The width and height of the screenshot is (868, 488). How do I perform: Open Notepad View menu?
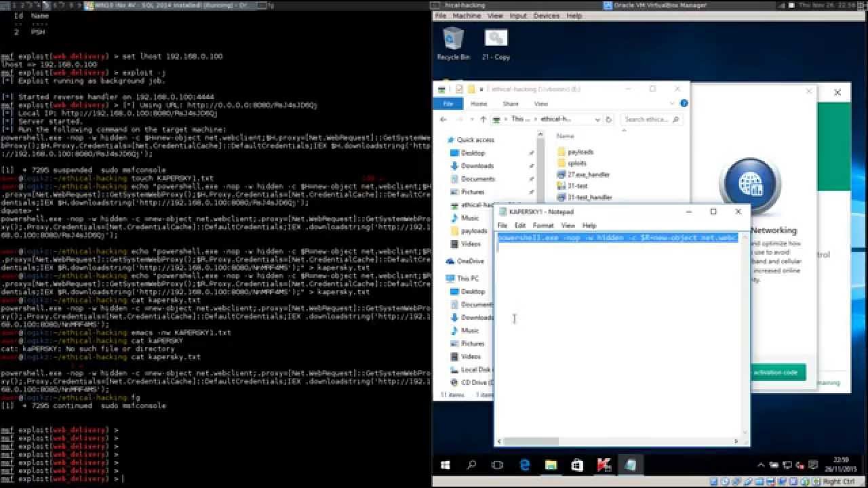[x=568, y=225]
